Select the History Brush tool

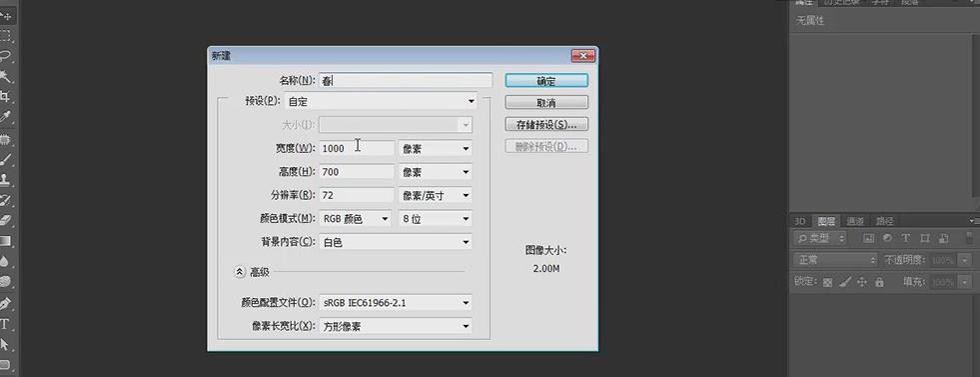[x=5, y=200]
